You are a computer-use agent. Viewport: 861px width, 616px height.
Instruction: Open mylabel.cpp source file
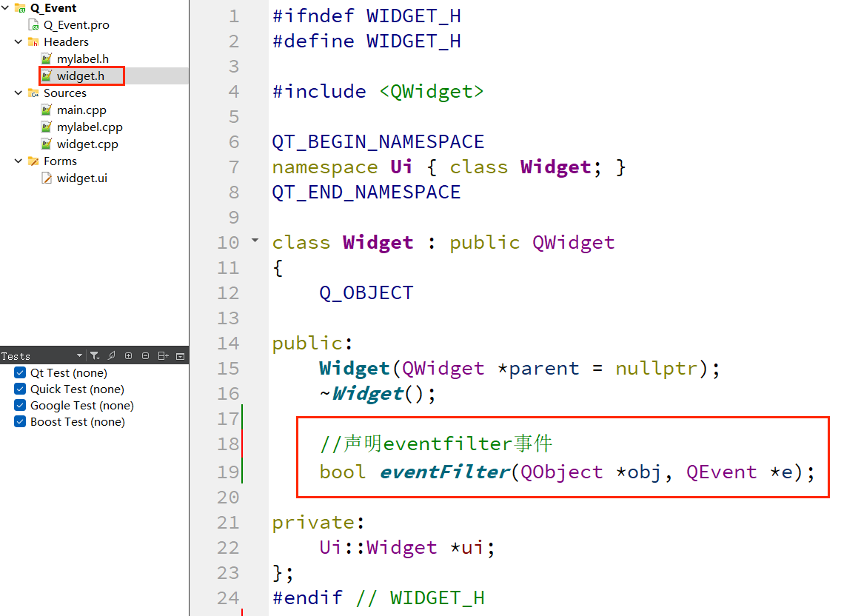tap(90, 127)
